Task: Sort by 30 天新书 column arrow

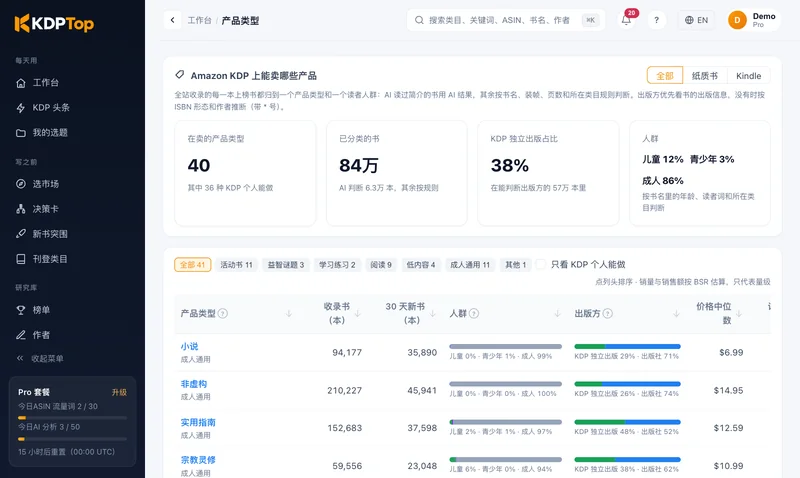Action: point(433,313)
